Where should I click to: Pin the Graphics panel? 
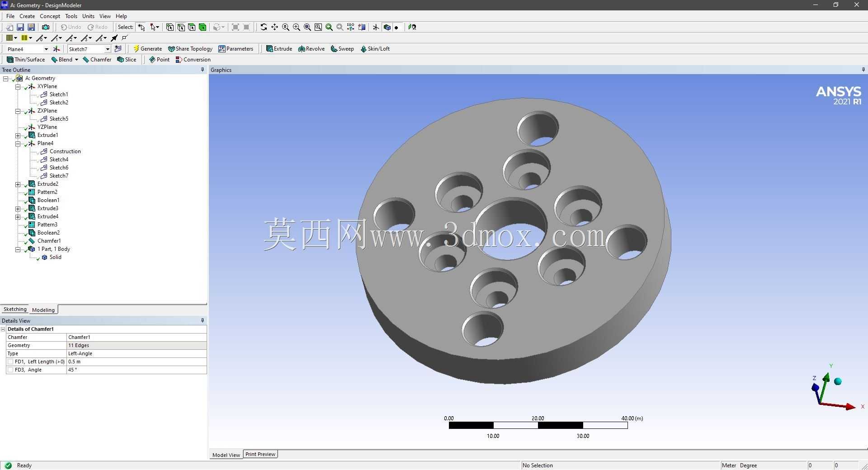pyautogui.click(x=863, y=70)
